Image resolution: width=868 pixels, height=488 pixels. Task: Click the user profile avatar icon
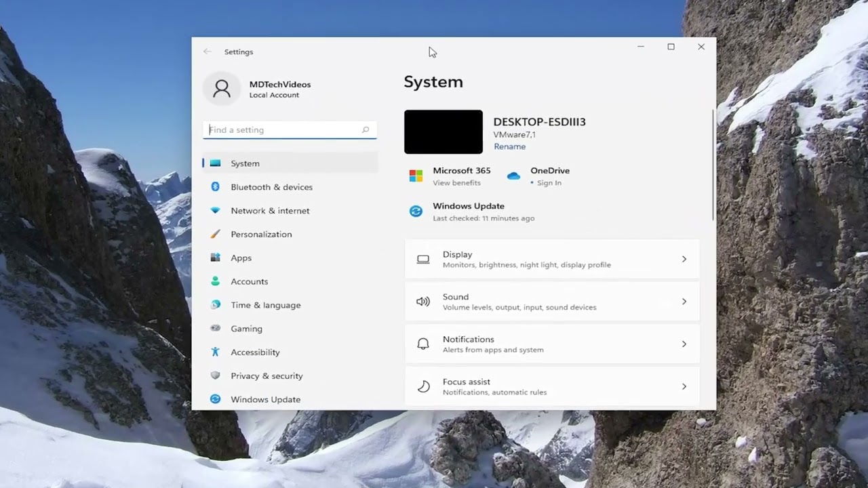[x=222, y=89]
